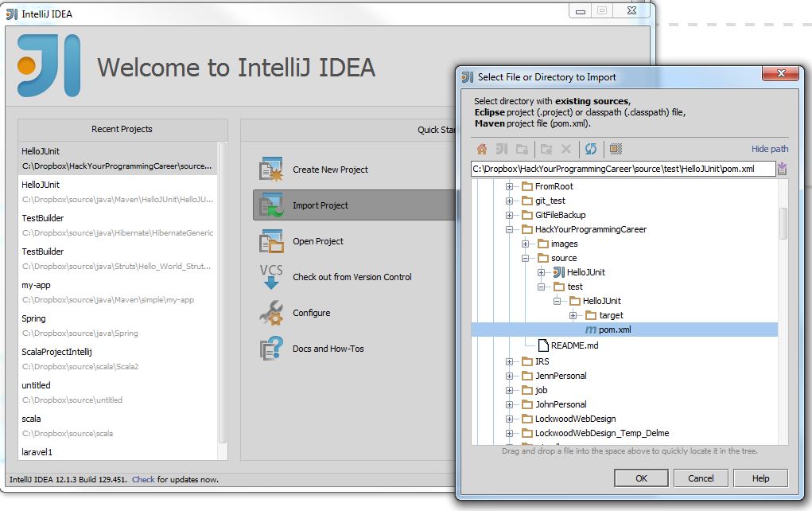Expand the IRS folder node
Image resolution: width=812 pixels, height=511 pixels.
(x=509, y=361)
